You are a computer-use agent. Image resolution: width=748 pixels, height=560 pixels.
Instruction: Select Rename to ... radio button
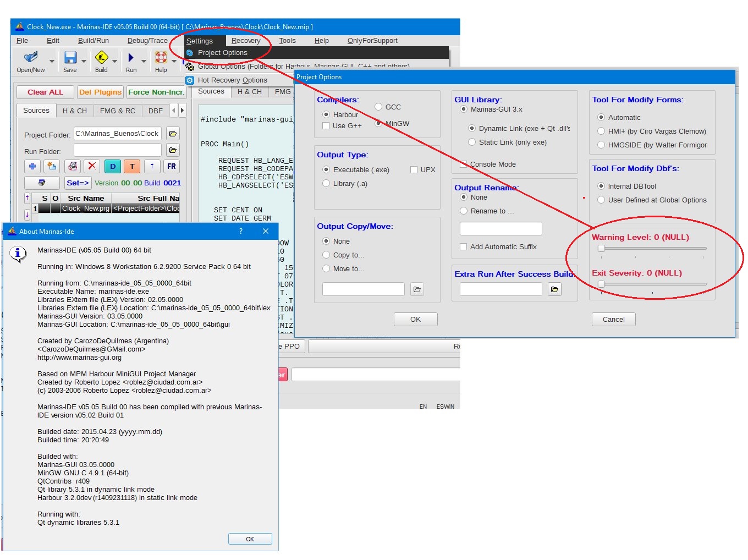click(x=464, y=211)
